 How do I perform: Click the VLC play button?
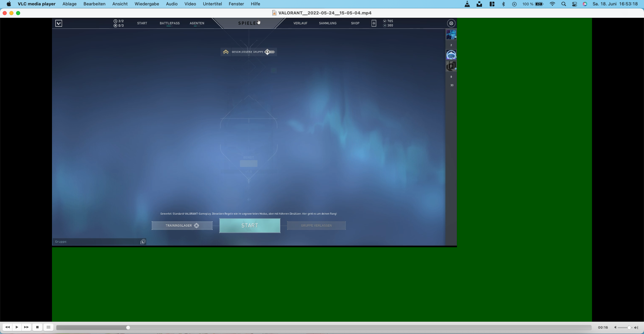(17, 327)
